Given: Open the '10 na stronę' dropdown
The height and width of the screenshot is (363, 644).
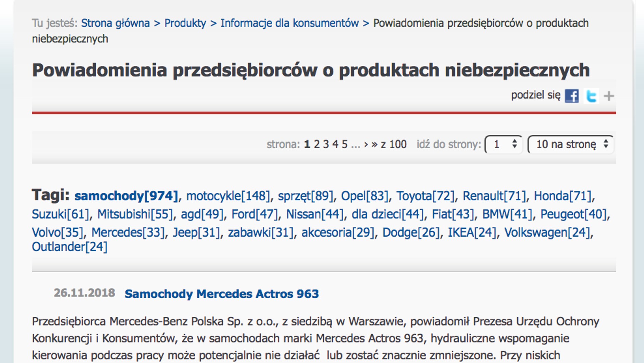Looking at the screenshot, I should 570,145.
